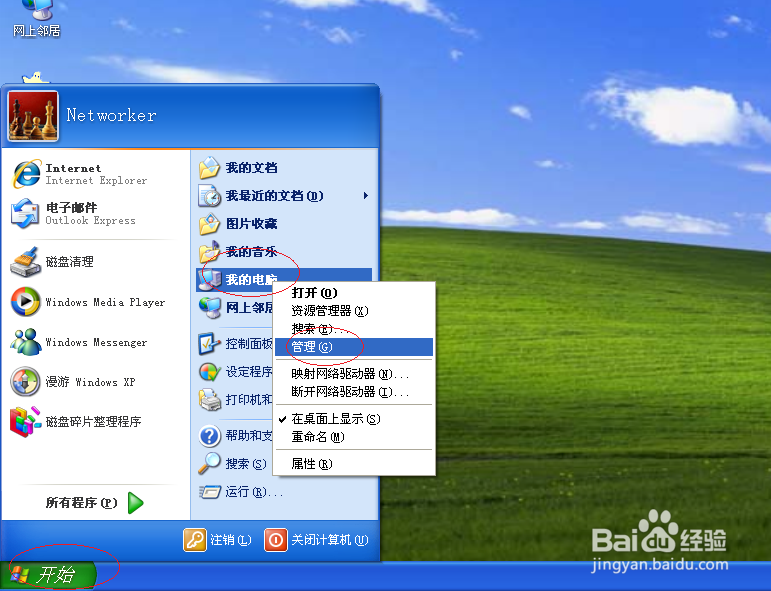Click the Networker chess user picture
The height and width of the screenshot is (591, 771).
33,116
